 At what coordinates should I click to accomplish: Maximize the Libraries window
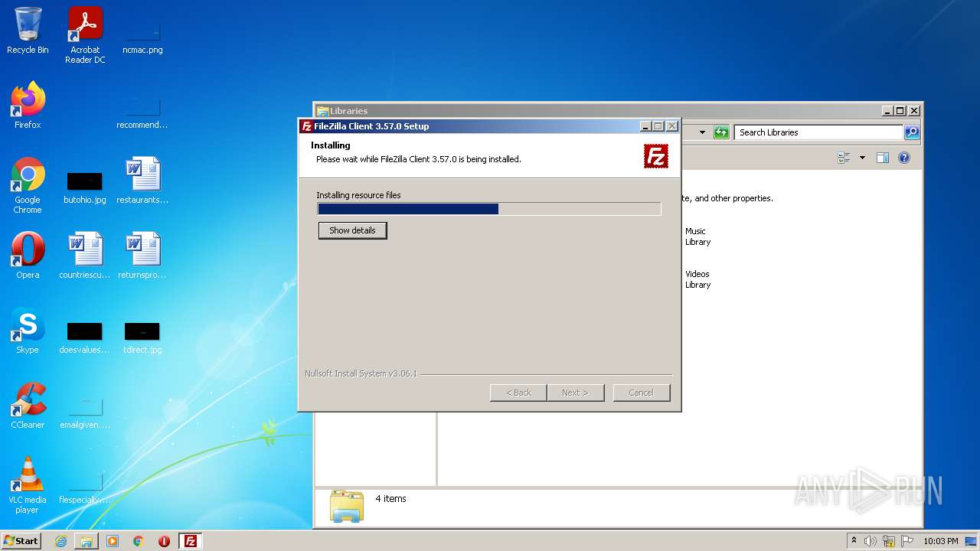tap(900, 111)
